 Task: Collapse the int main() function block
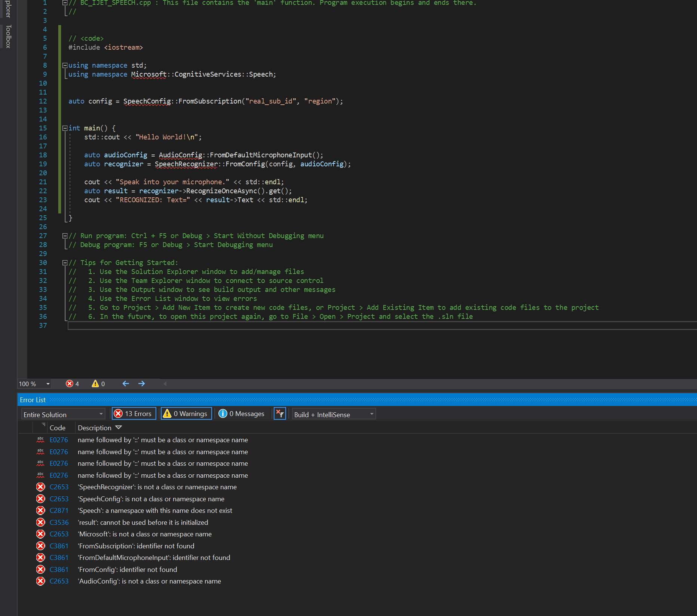click(x=65, y=128)
